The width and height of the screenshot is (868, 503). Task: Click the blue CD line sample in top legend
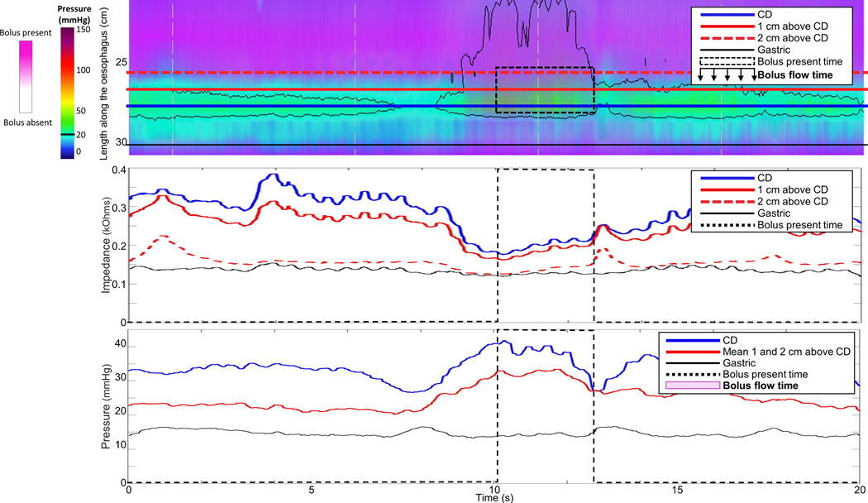click(x=726, y=15)
